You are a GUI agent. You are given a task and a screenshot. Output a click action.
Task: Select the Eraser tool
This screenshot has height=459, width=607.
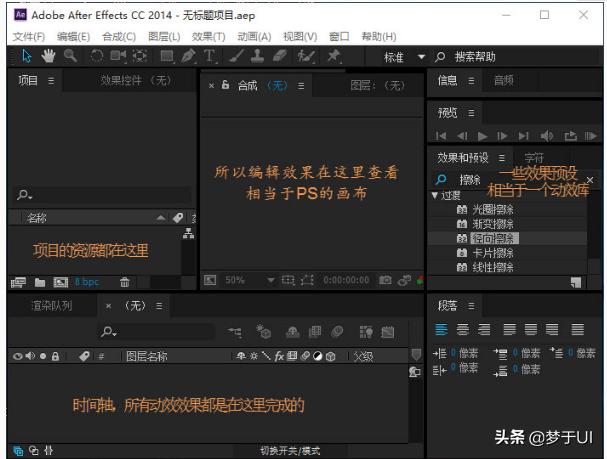pos(279,56)
